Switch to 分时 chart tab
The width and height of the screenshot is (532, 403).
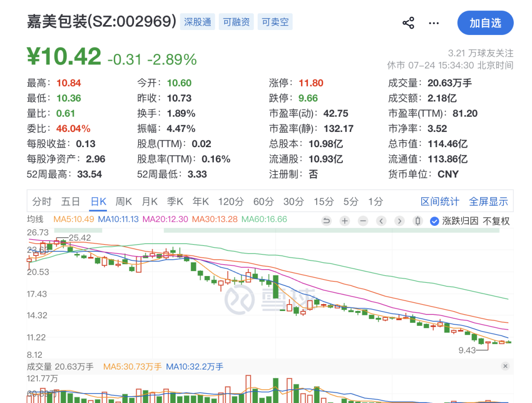[x=42, y=201]
